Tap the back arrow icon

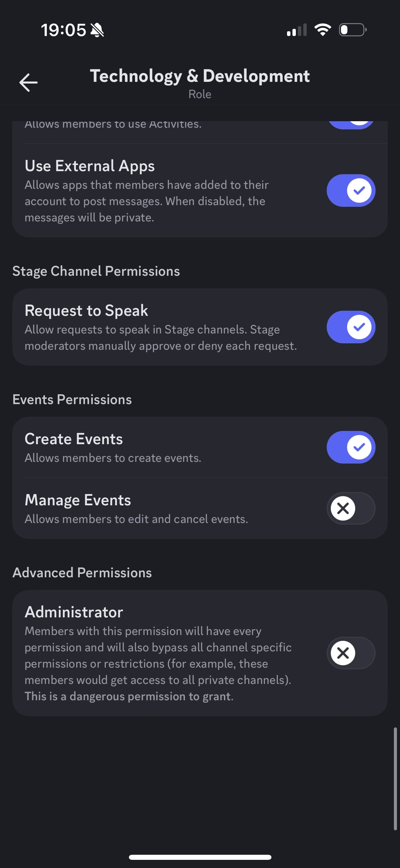(x=28, y=83)
